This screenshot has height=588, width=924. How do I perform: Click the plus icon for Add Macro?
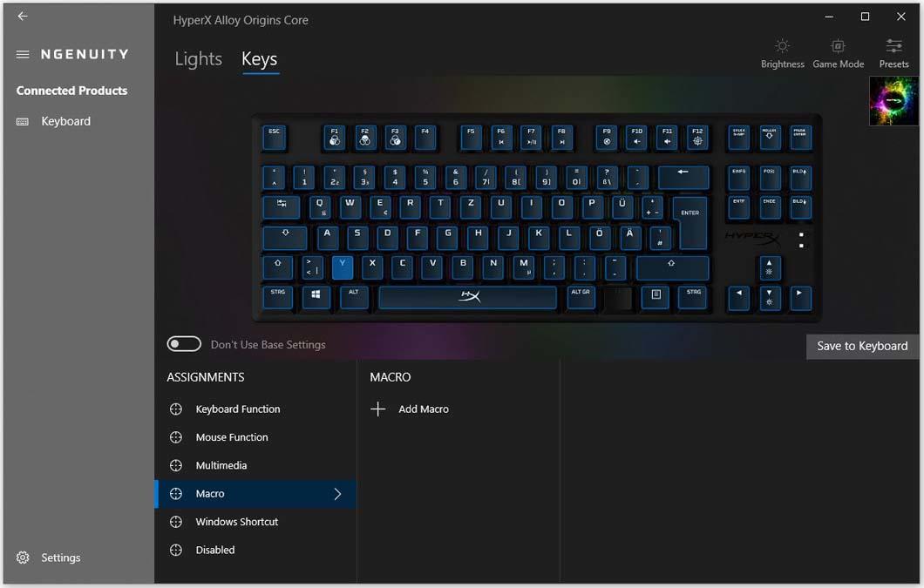pyautogui.click(x=377, y=409)
